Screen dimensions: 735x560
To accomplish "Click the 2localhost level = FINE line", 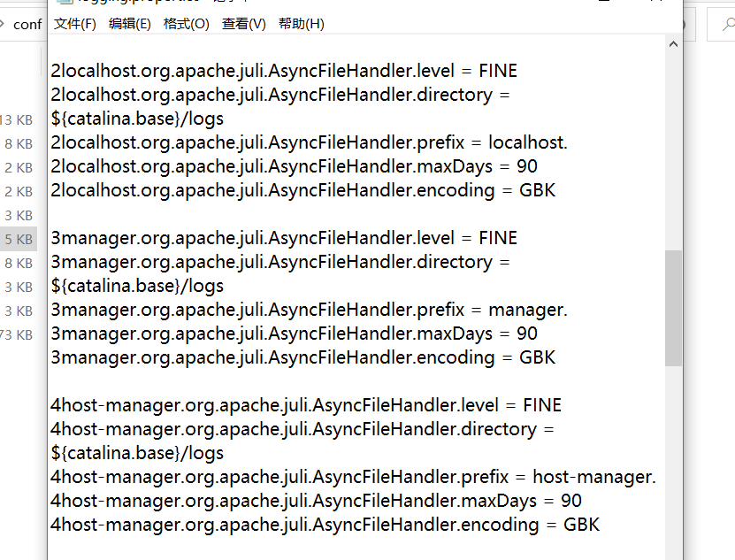I will 284,71.
